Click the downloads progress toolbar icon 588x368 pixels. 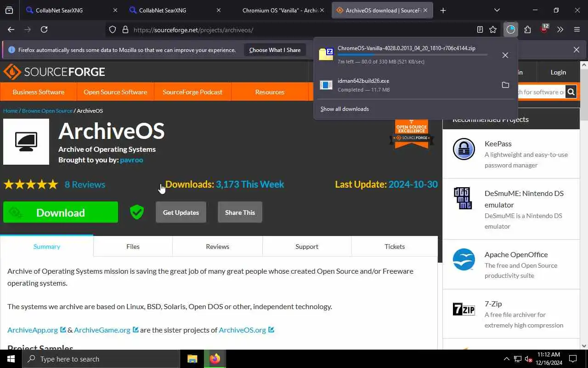511,29
